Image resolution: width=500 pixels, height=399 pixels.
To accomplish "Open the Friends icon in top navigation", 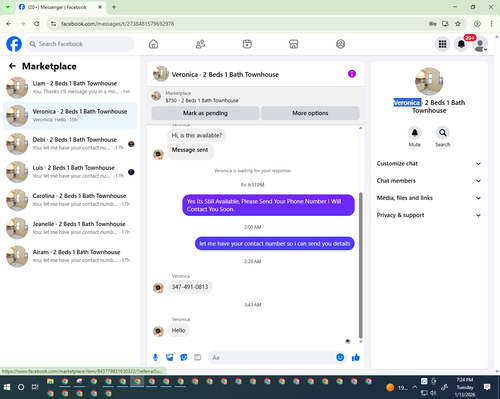I will pyautogui.click(x=200, y=44).
